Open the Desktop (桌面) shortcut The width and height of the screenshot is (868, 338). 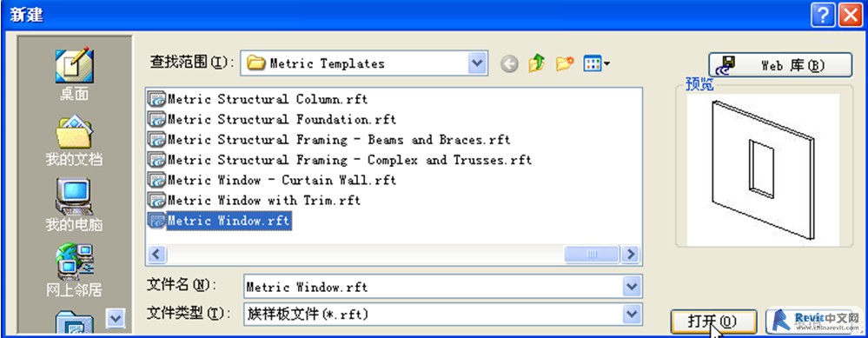pos(74,74)
